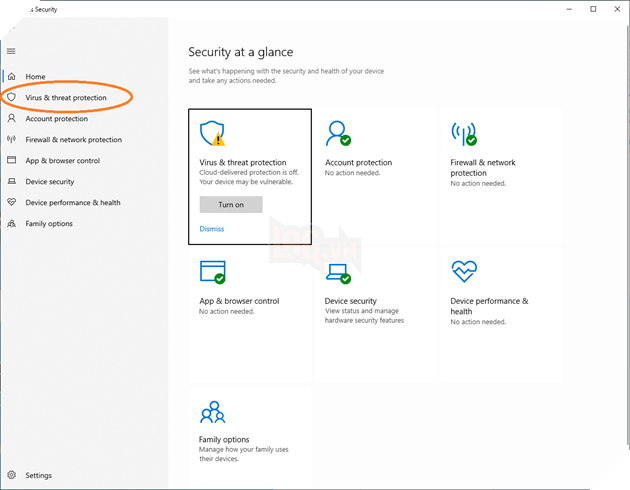Open Device security tile title

351,301
